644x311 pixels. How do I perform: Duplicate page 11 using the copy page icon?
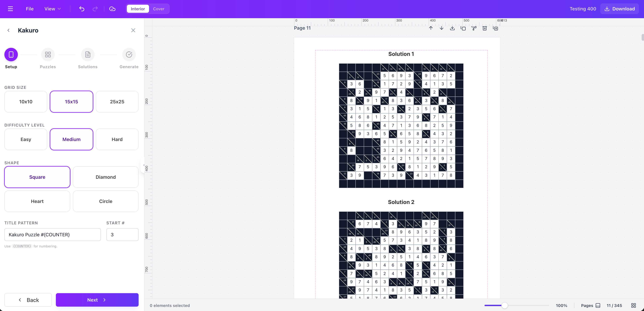click(463, 28)
